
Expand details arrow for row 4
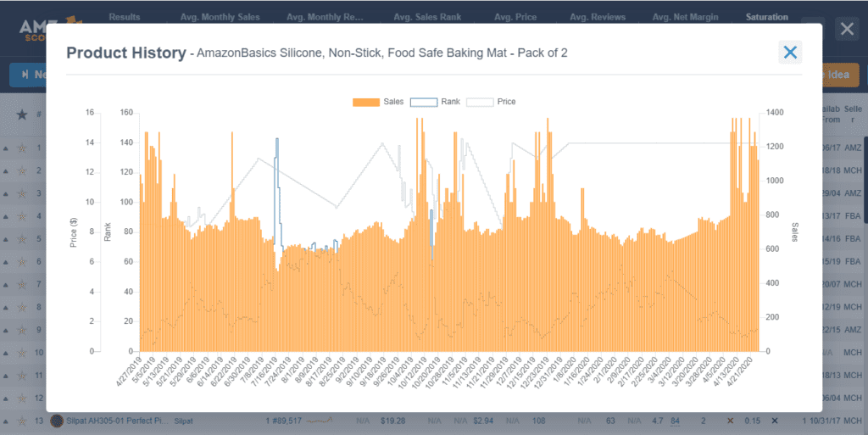coord(6,216)
